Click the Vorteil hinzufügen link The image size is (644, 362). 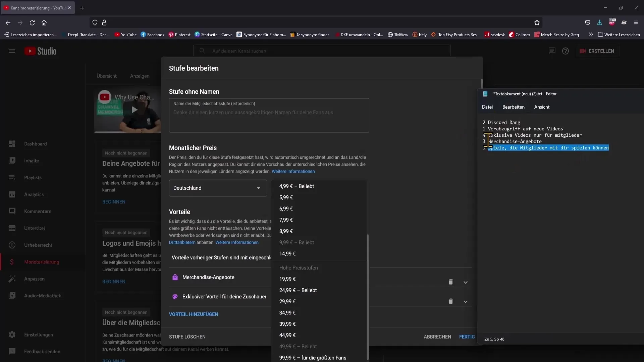coord(193,314)
